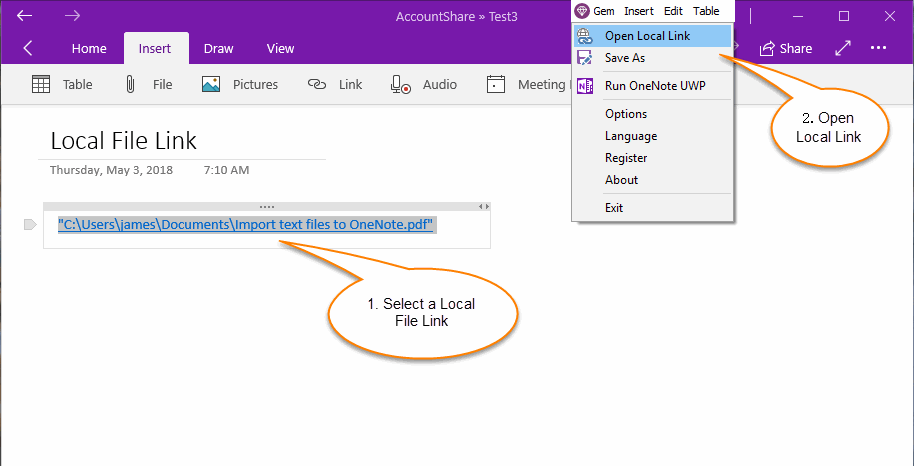Click the AccountShare » Test3 title

tap(456, 16)
